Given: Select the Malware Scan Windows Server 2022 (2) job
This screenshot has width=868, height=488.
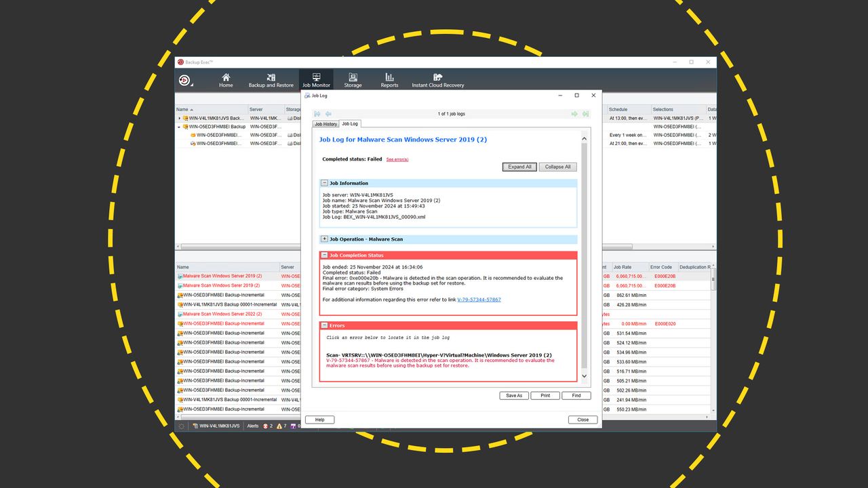Looking at the screenshot, I should tap(223, 313).
